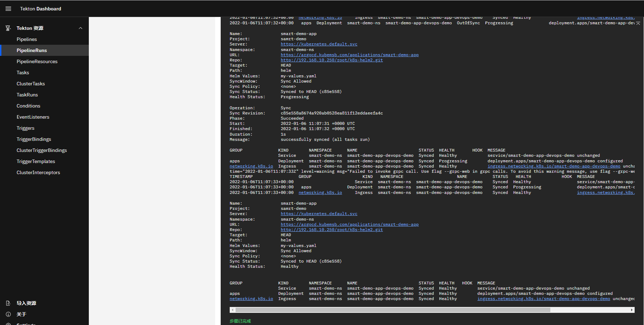Collapse the Tekton 资源 section chevron
644x325 pixels.
(x=80, y=28)
